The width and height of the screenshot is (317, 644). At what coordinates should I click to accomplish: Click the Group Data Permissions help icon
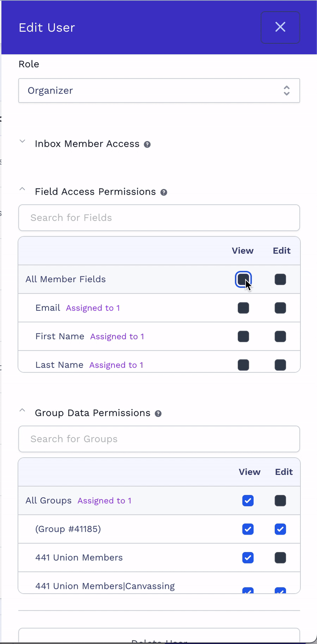click(158, 414)
